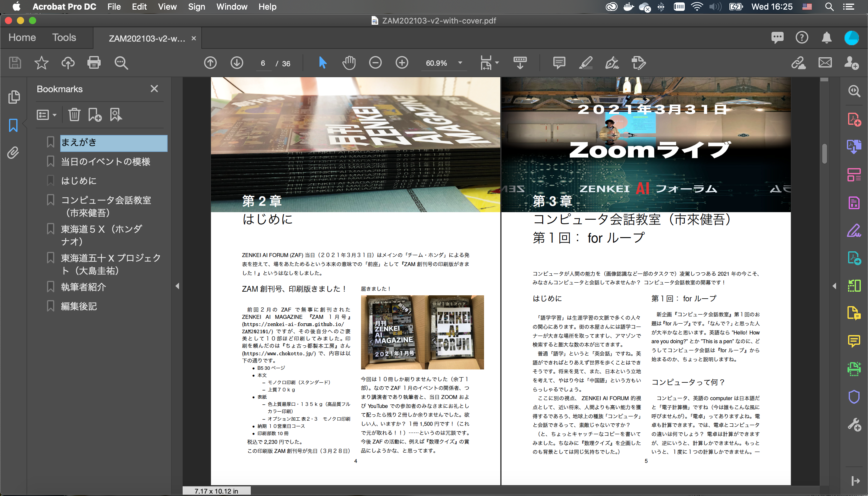Go to next page arrow
This screenshot has height=496, width=868.
pyautogui.click(x=237, y=63)
